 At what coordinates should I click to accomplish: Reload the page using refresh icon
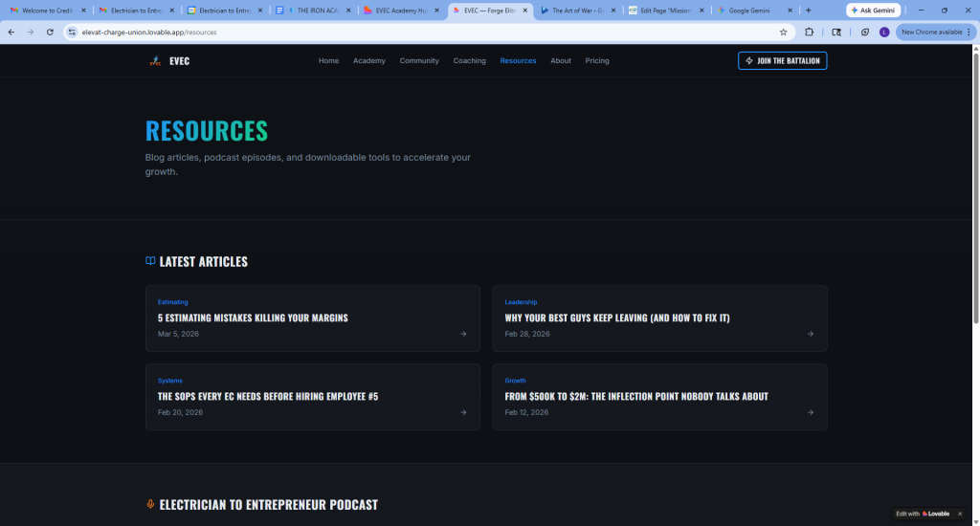point(50,32)
